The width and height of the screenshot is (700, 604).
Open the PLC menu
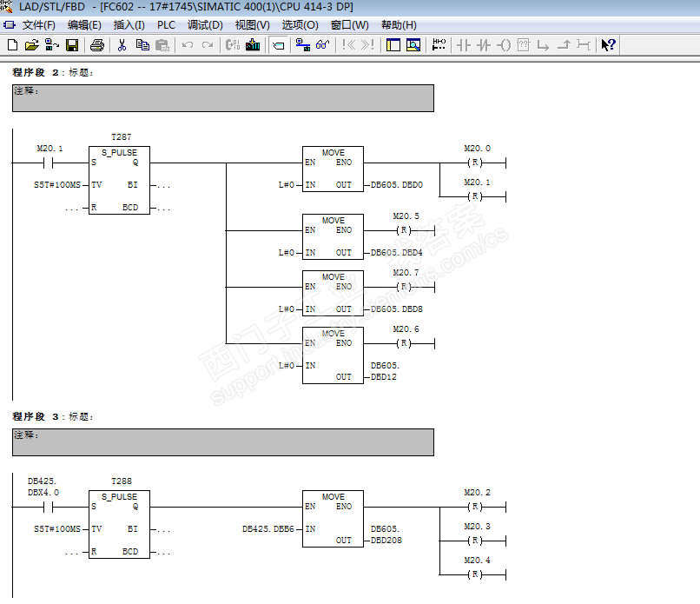pos(166,25)
